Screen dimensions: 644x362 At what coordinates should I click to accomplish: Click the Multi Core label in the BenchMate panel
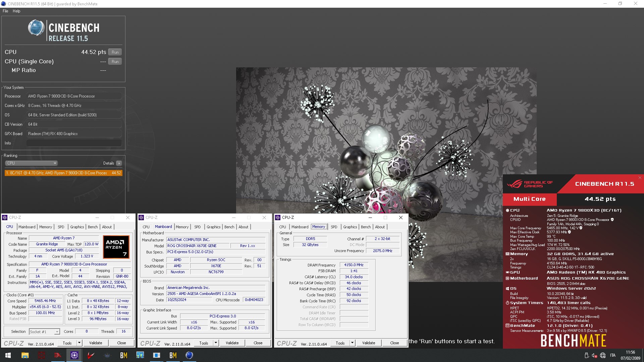(530, 199)
